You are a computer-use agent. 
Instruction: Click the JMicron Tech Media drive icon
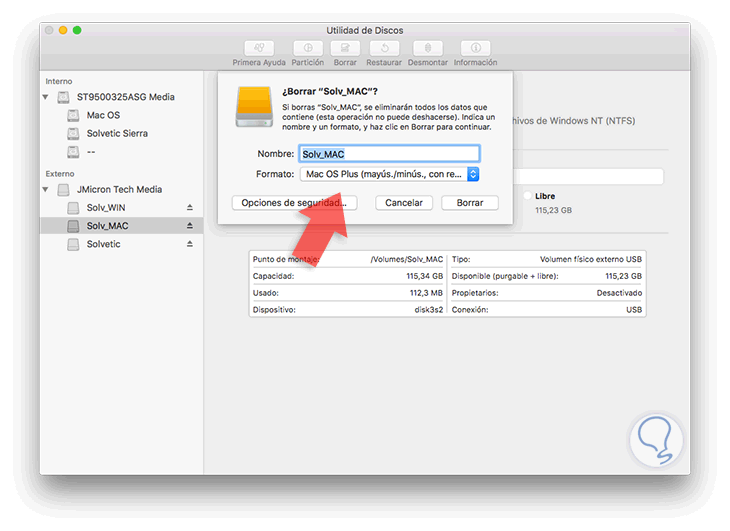pos(63,190)
